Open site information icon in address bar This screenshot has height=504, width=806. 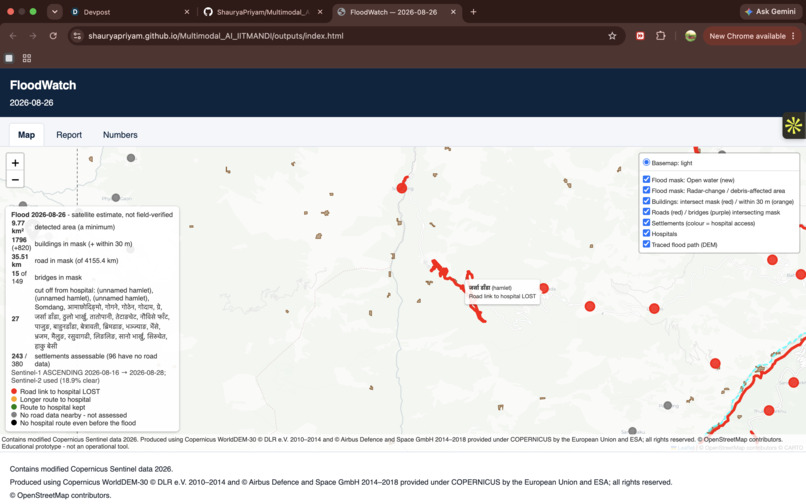point(77,36)
